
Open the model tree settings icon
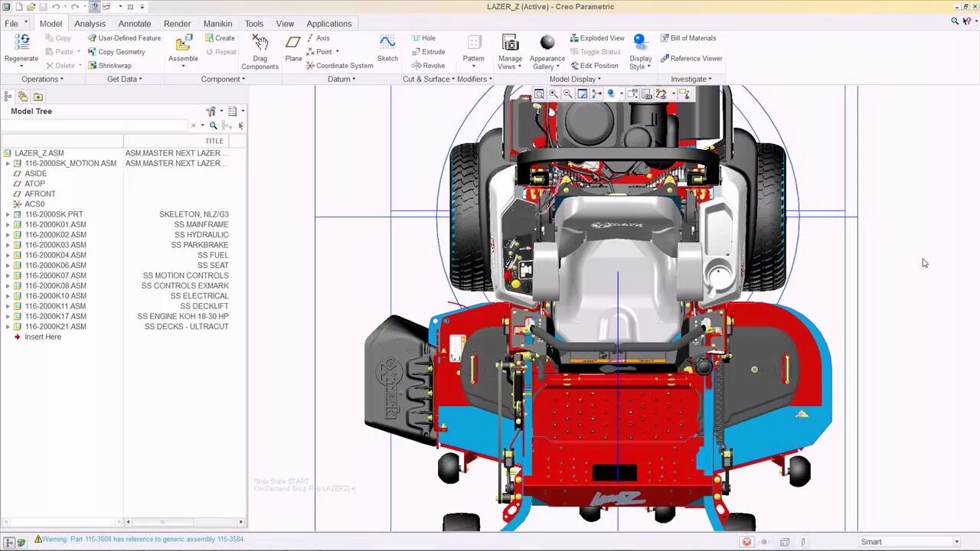[x=212, y=111]
